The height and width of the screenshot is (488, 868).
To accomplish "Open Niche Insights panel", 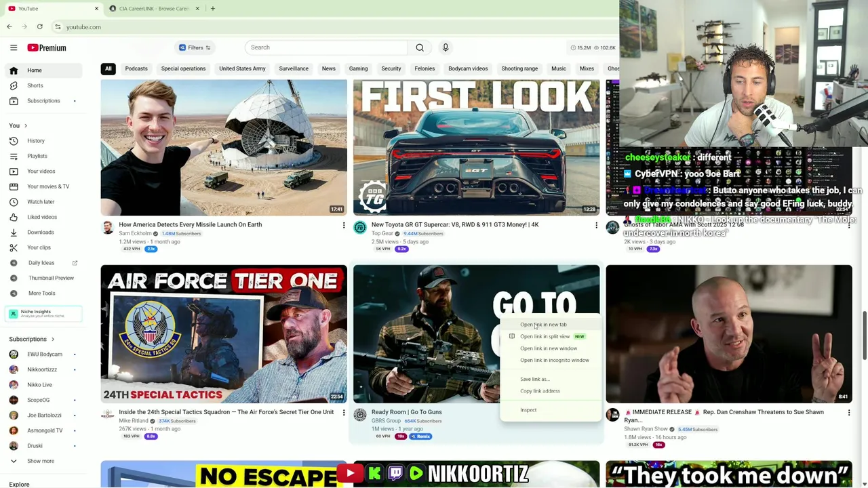I will click(43, 313).
